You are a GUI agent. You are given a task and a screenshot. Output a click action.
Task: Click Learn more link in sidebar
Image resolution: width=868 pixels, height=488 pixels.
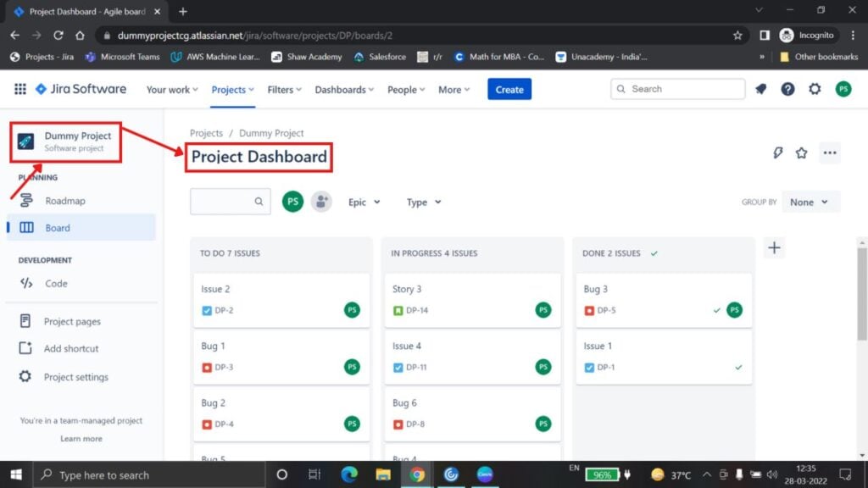[81, 438]
